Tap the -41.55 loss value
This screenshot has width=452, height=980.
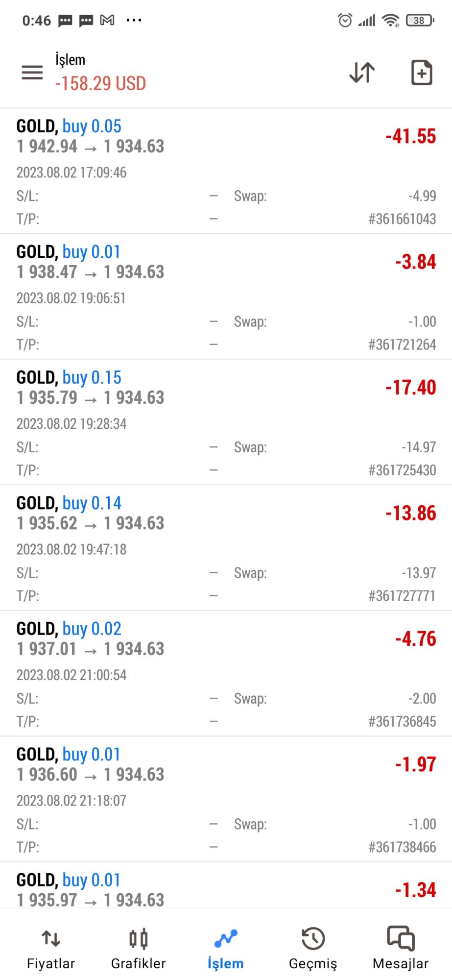click(410, 136)
